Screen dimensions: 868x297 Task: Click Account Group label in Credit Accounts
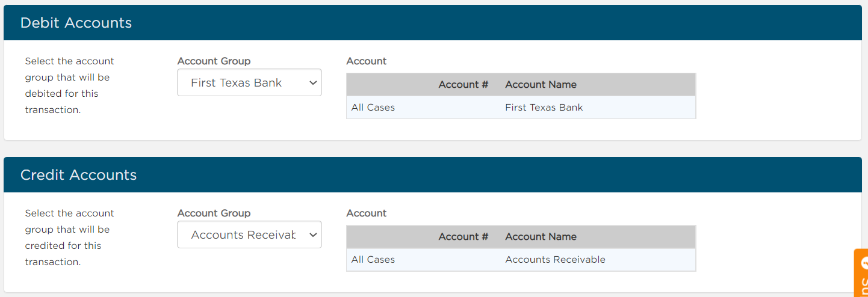tap(214, 213)
